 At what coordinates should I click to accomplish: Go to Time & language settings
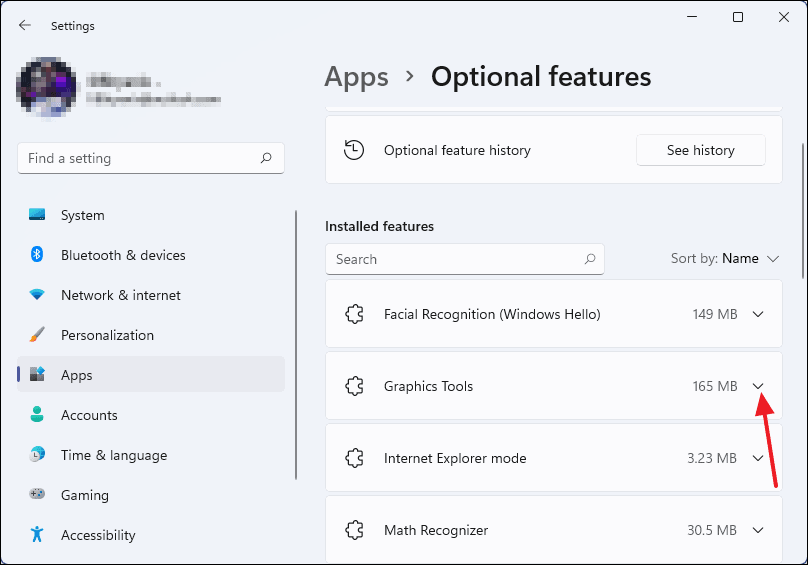pos(113,455)
